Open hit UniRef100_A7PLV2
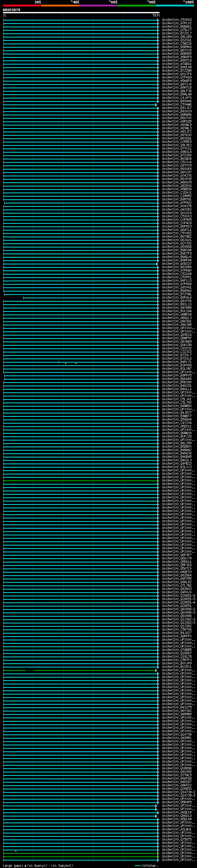Screen dimensions: 197x868 pos(176,23)
